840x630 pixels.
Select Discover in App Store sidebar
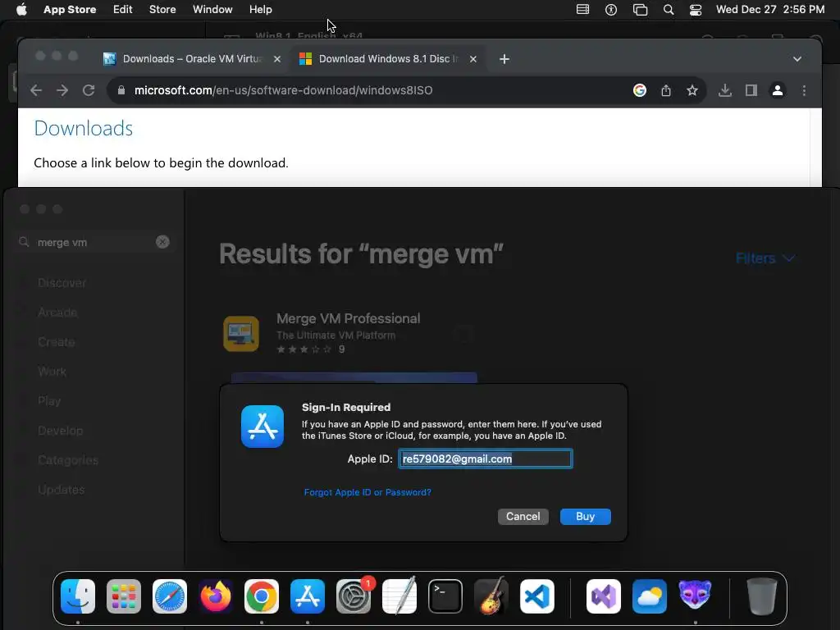(x=62, y=283)
